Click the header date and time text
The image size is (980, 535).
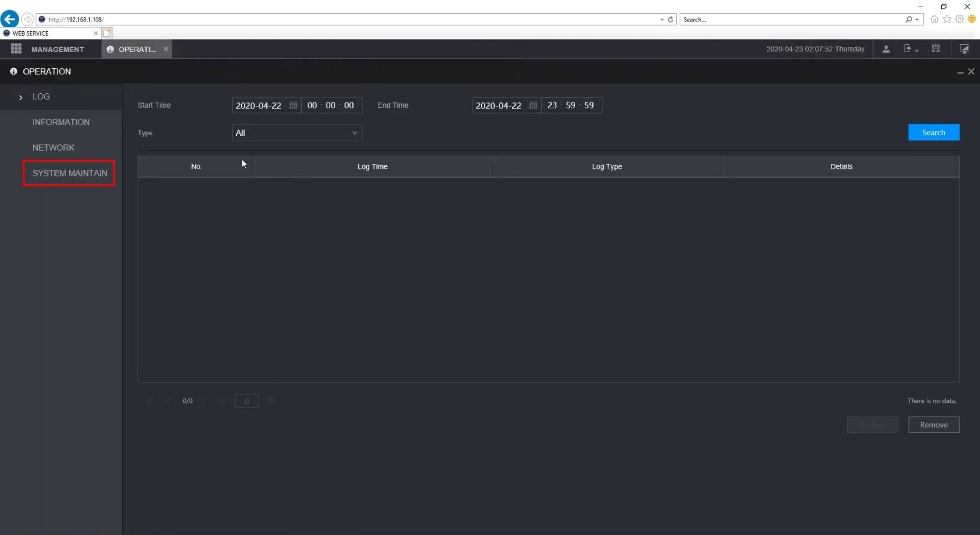point(815,49)
